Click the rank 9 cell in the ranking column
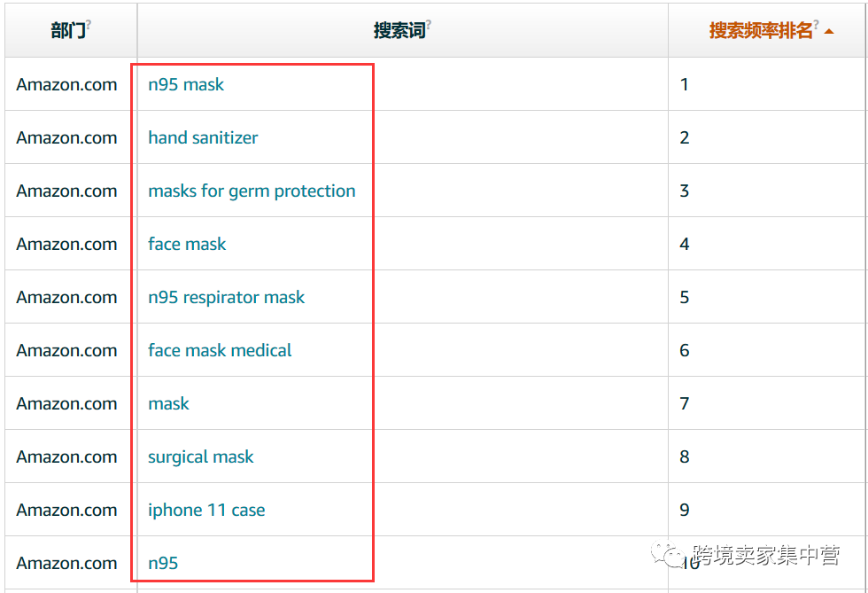The width and height of the screenshot is (868, 593). click(766, 510)
